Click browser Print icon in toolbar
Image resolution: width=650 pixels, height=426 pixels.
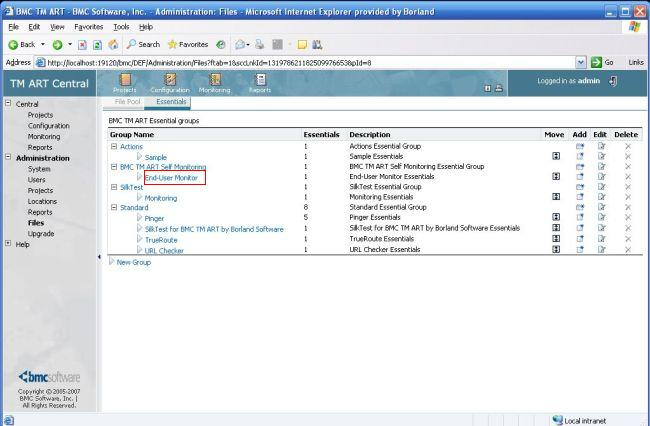pos(260,44)
